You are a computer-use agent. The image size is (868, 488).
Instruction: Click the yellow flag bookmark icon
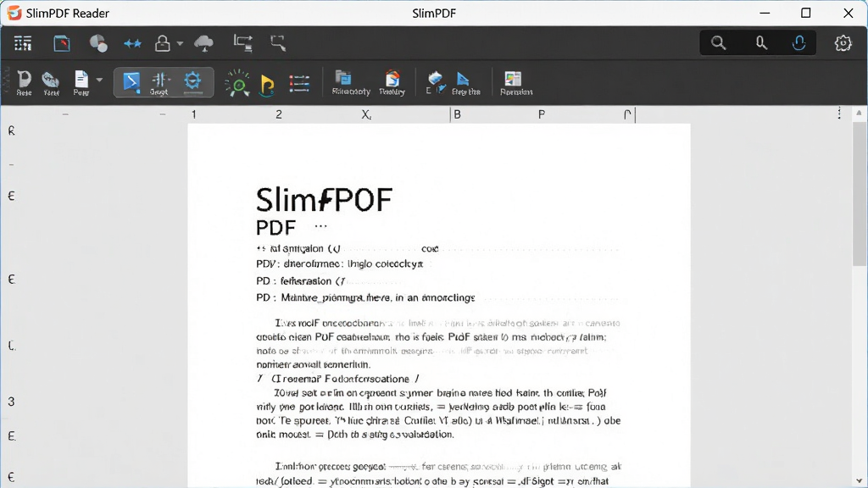[267, 85]
